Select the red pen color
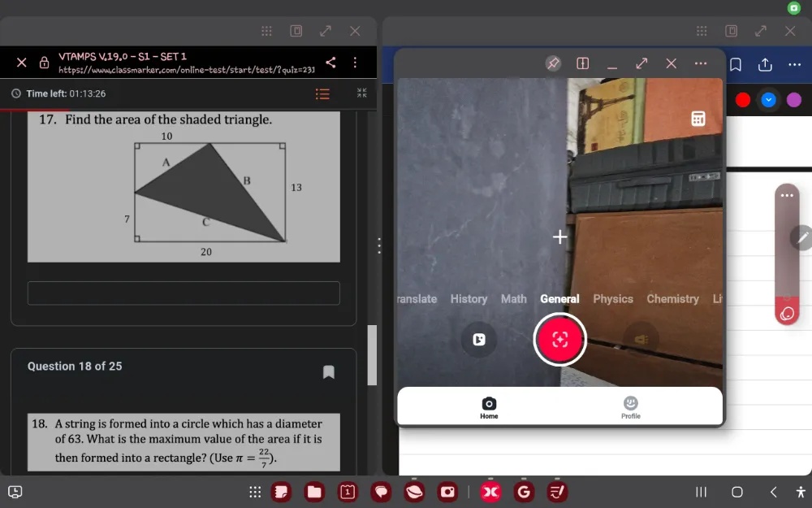 tap(743, 99)
